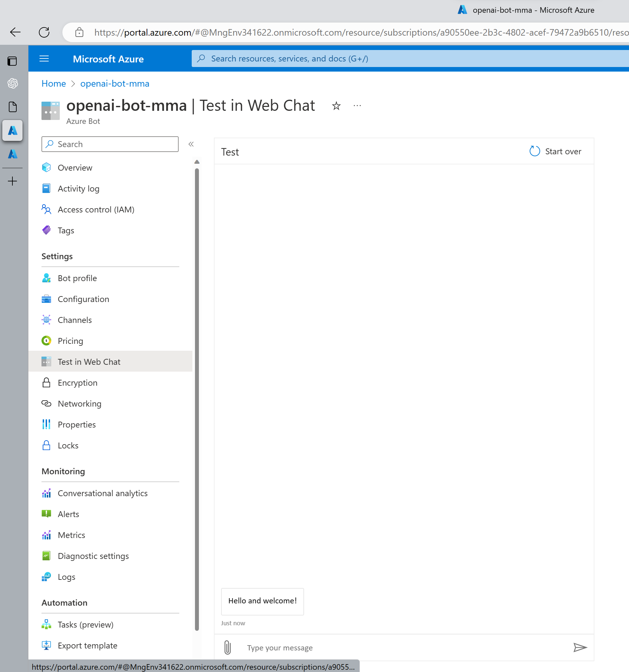Click the scroll up arrow in the menu
The image size is (629, 672).
[197, 162]
